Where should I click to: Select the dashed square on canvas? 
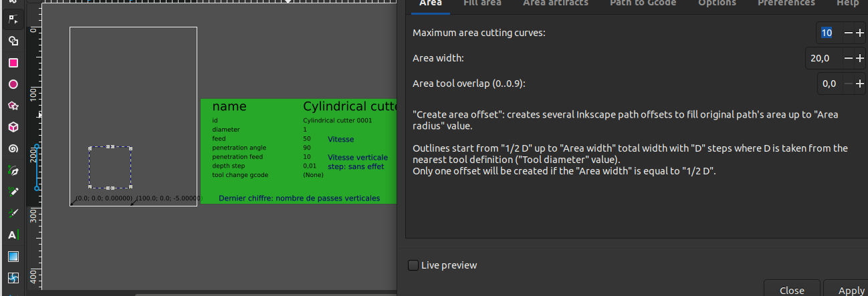tap(110, 167)
